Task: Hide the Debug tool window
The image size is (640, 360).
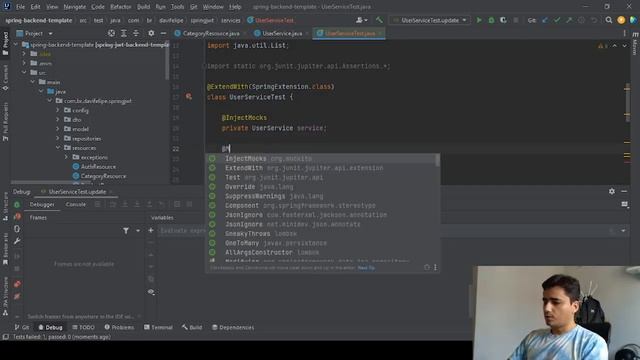Action: tap(624, 191)
